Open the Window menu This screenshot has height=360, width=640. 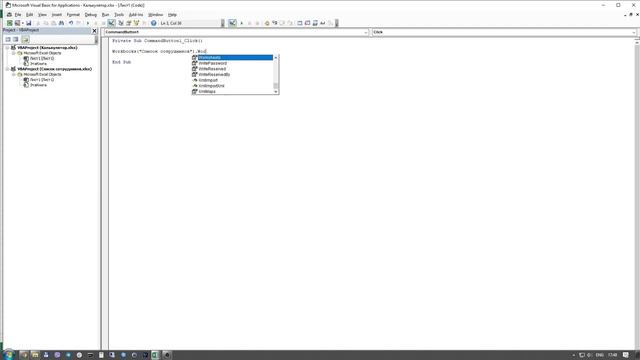tap(156, 15)
